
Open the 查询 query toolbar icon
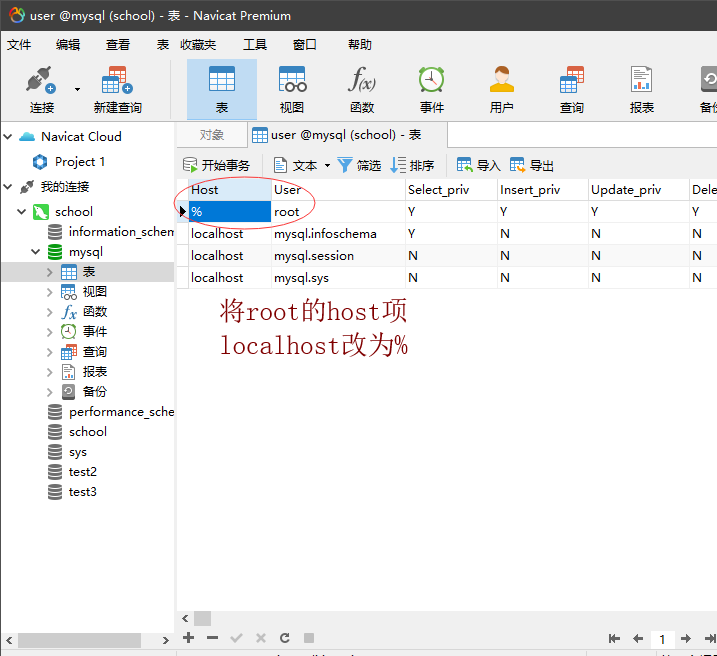coord(572,90)
